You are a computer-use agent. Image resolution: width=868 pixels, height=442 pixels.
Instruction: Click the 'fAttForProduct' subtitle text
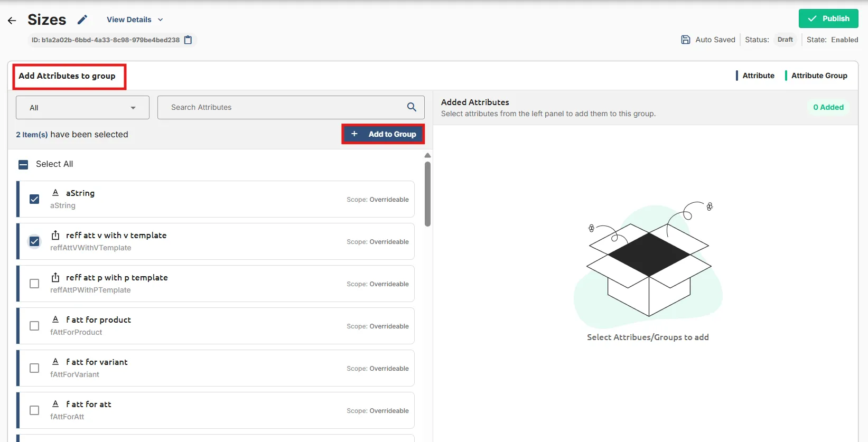point(76,332)
